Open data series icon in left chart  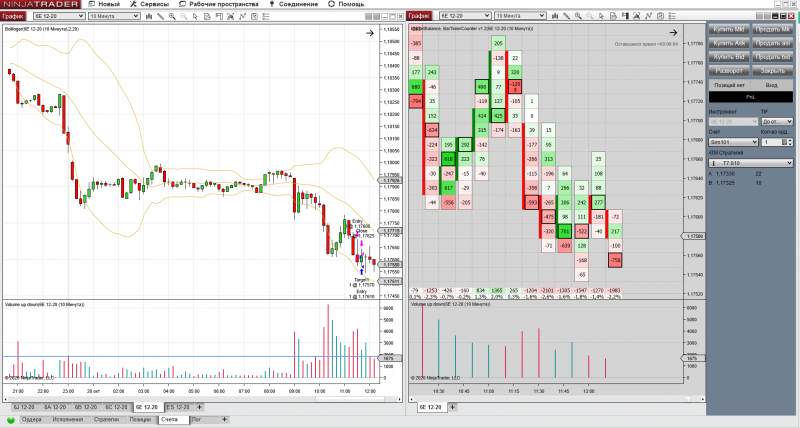pyautogui.click(x=207, y=16)
